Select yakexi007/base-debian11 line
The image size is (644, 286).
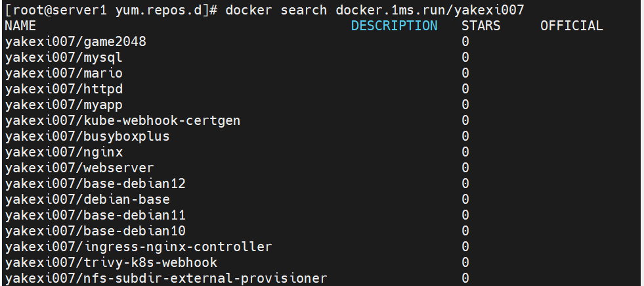point(95,215)
